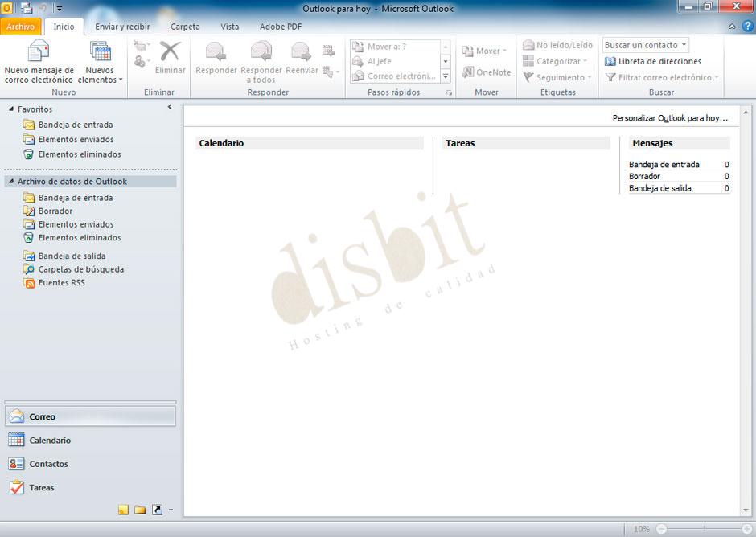Select the Correo navigation button

click(90, 416)
